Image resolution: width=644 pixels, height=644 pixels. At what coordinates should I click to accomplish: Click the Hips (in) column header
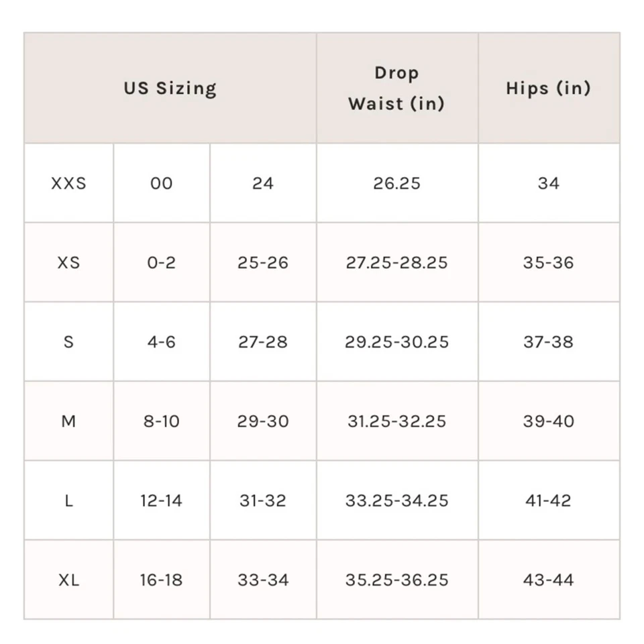pos(548,88)
